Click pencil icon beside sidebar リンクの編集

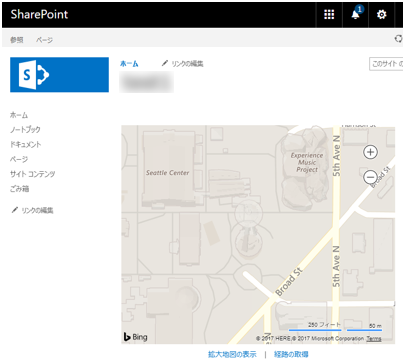15,210
